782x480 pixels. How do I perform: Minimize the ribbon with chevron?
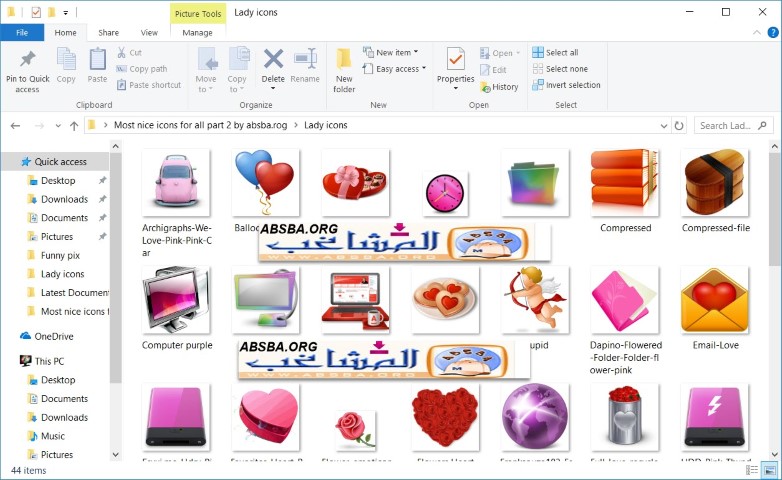click(757, 32)
